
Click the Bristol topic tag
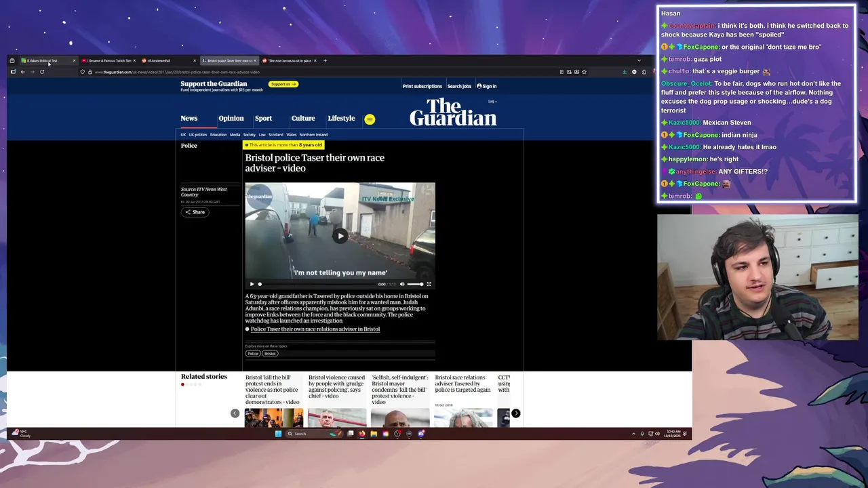point(270,354)
